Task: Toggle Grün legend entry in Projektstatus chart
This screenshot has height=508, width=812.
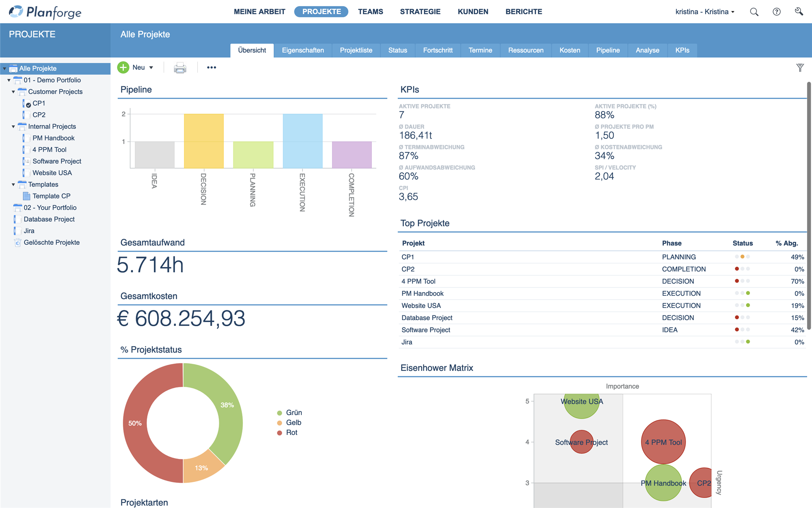Action: click(x=289, y=413)
